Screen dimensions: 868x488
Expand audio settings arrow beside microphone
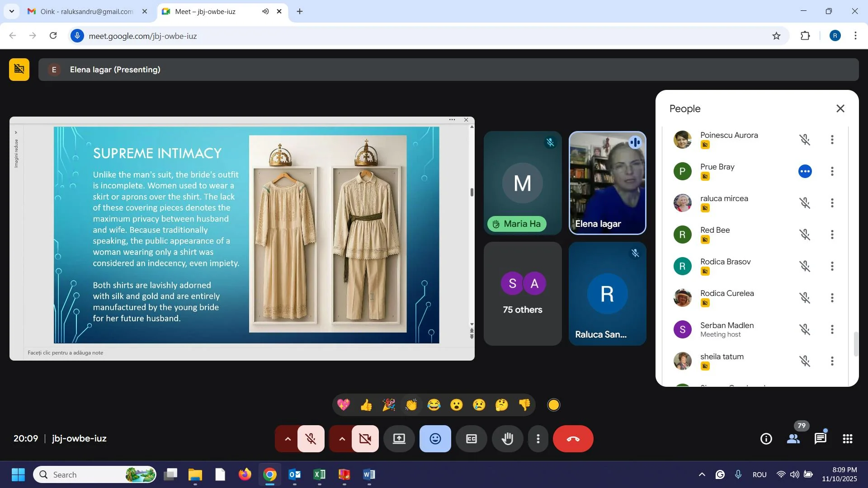pyautogui.click(x=287, y=439)
